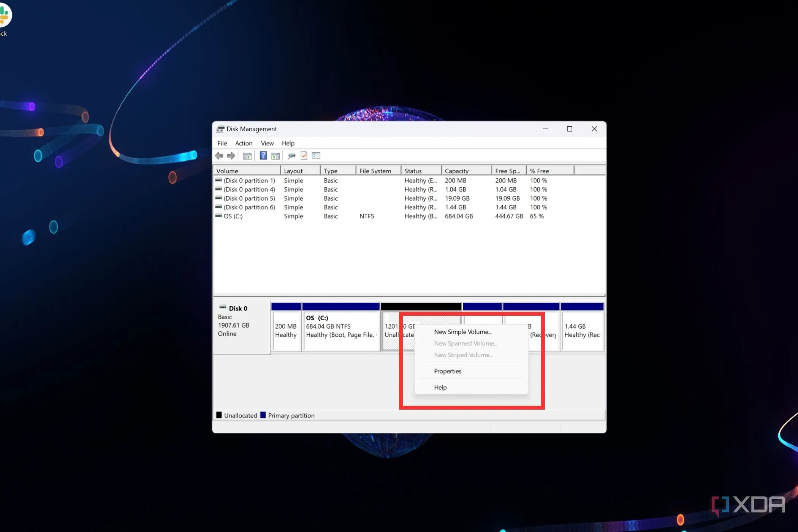This screenshot has width=798, height=532.
Task: Click the Slack icon in the corner
Action: click(x=5, y=16)
